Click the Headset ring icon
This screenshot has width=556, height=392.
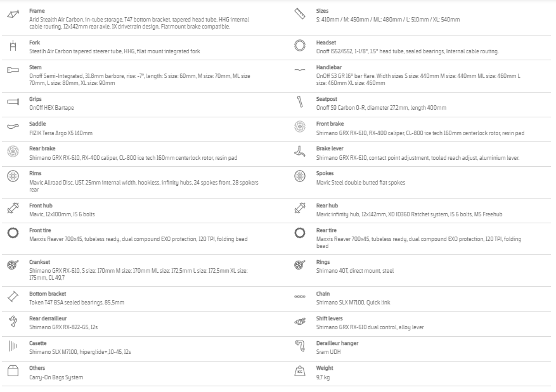coord(300,46)
